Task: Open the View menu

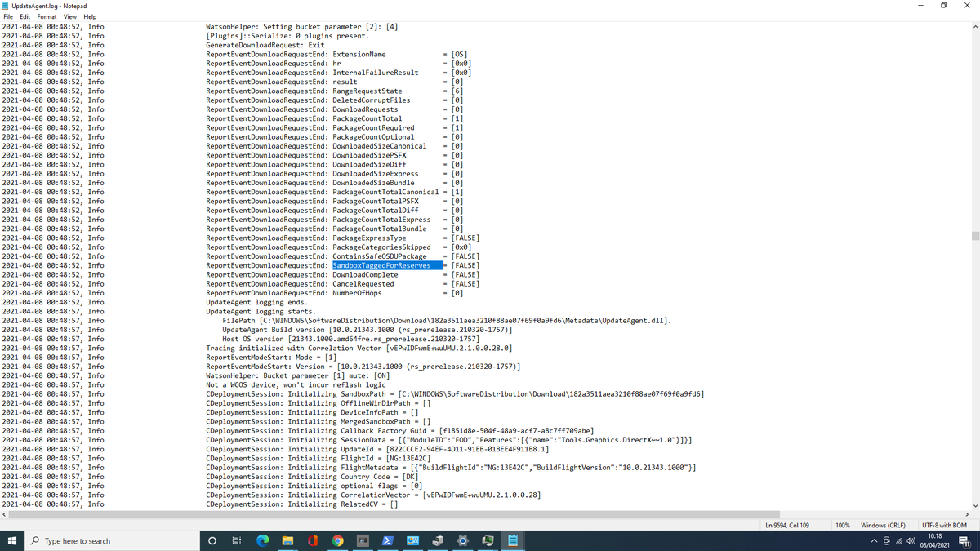Action: [70, 16]
